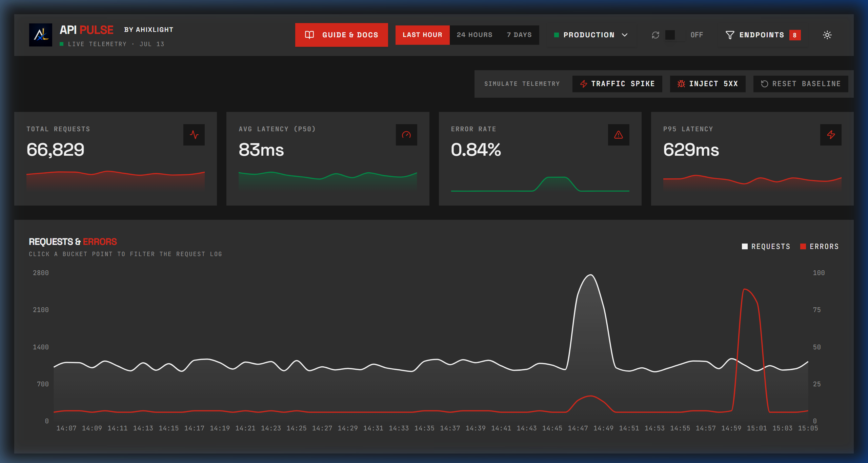Click the red Errors legend swatch
Screen dimensions: 868x463
803,247
